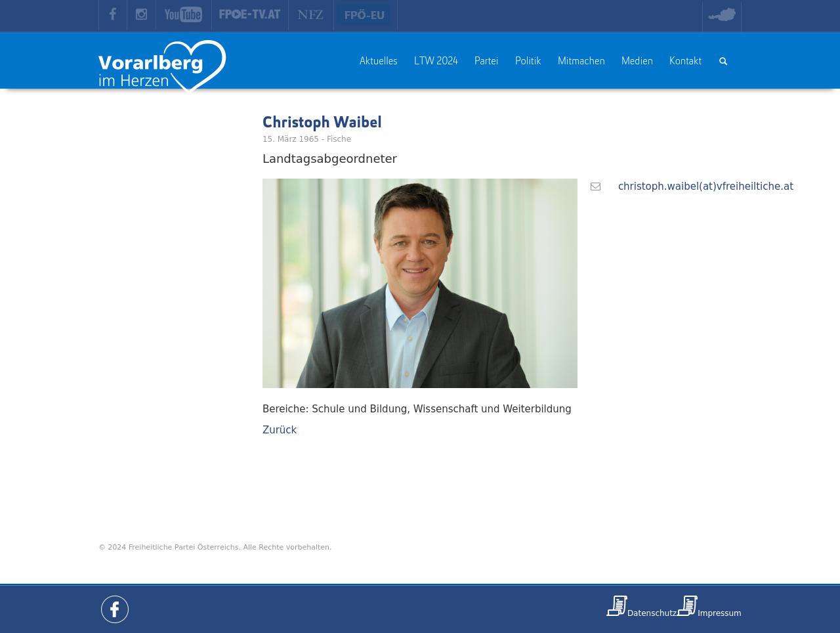The image size is (840, 633).
Task: Click the Austria map icon
Action: tap(722, 14)
